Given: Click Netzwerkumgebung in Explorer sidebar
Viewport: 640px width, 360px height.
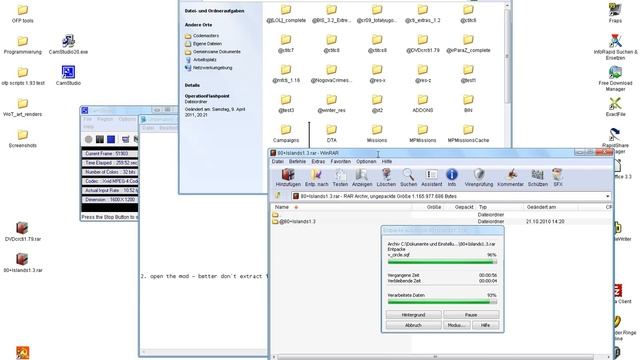Looking at the screenshot, I should 212,68.
